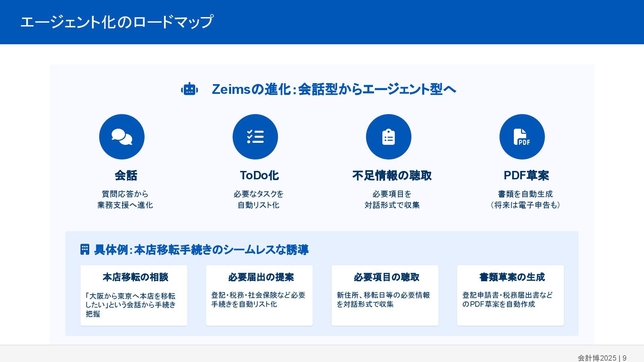Select the 必要届出の提案 card
The width and height of the screenshot is (644, 362).
point(259,295)
